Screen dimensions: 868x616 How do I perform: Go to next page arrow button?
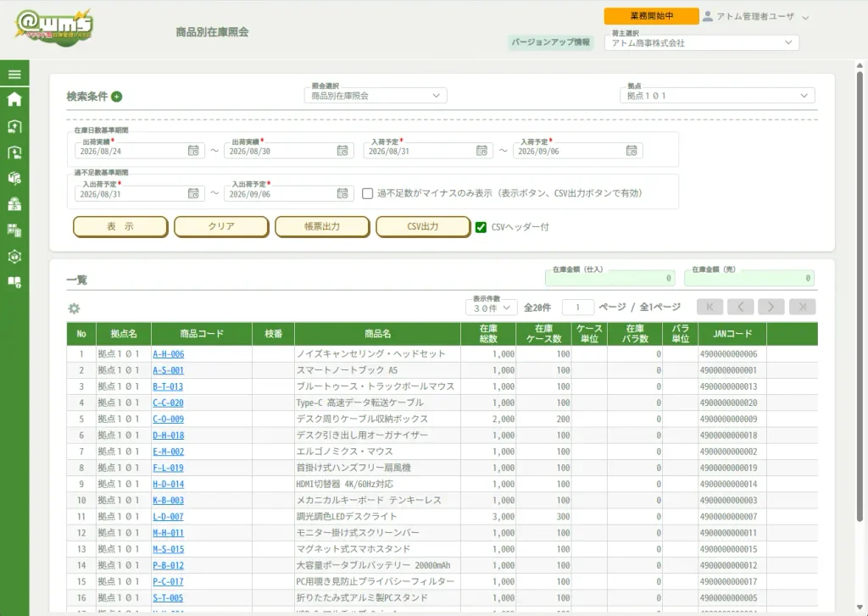click(771, 307)
